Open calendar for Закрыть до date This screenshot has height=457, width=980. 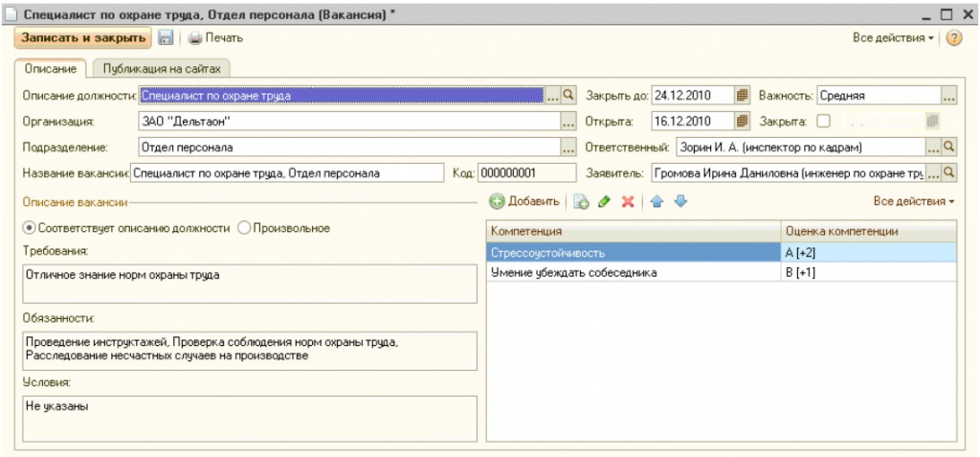(742, 96)
